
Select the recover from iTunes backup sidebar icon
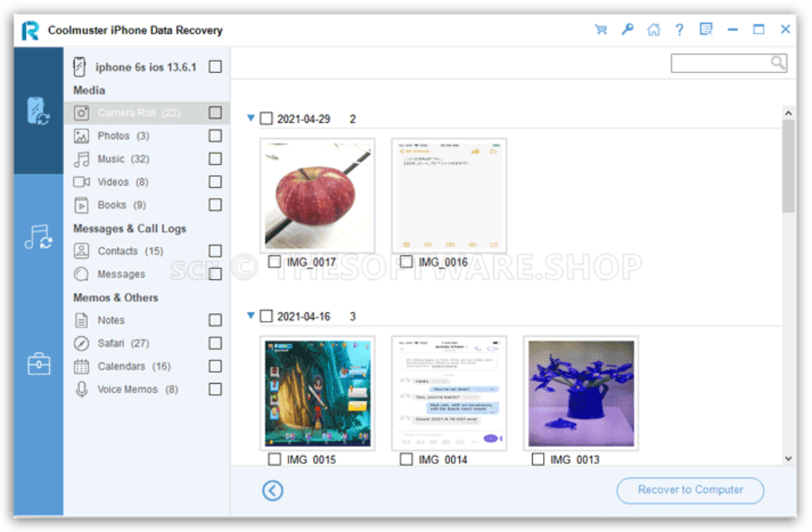(x=38, y=237)
